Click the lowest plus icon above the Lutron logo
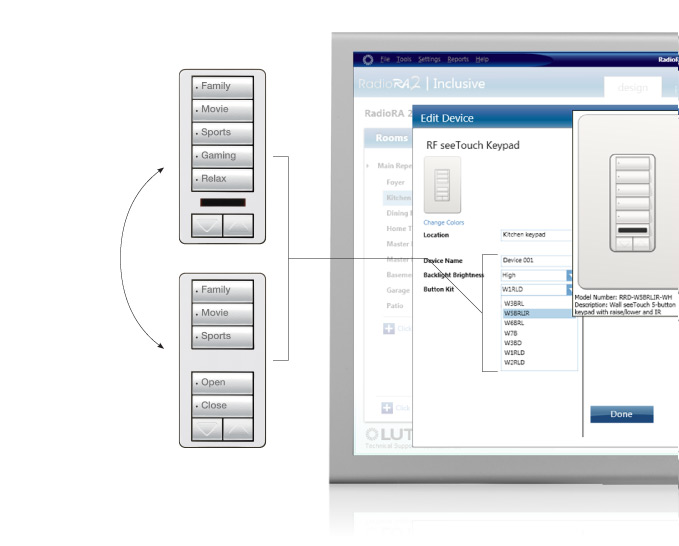The image size is (679, 546). pyautogui.click(x=387, y=408)
